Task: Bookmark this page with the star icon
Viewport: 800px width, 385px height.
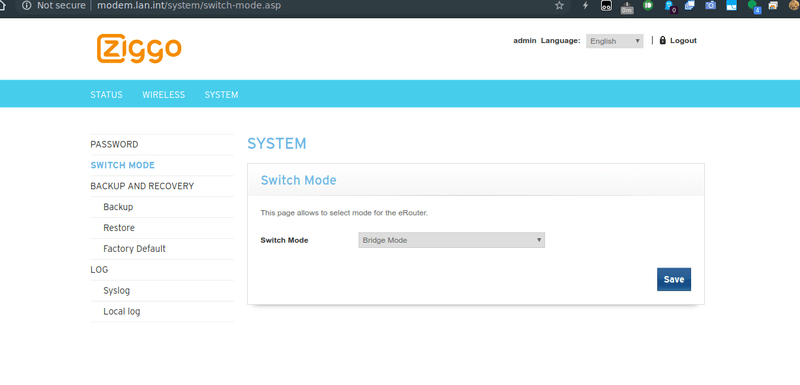Action: 559,6
